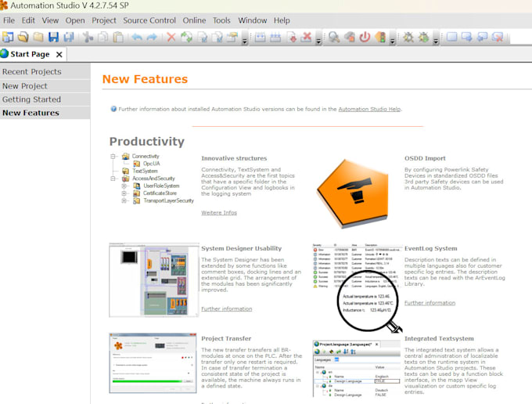Image resolution: width=532 pixels, height=404 pixels.
Task: Go to Recent Projects in sidebar
Action: click(45, 71)
